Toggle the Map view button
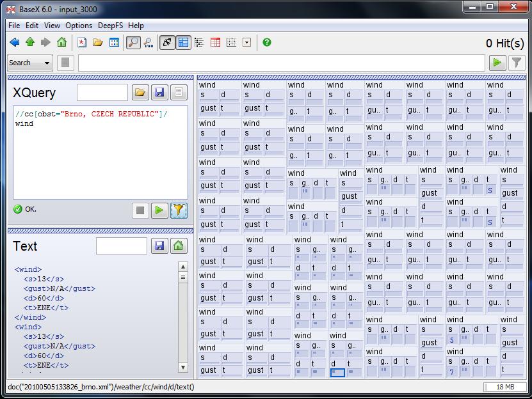The width and height of the screenshot is (532, 399). tap(183, 42)
